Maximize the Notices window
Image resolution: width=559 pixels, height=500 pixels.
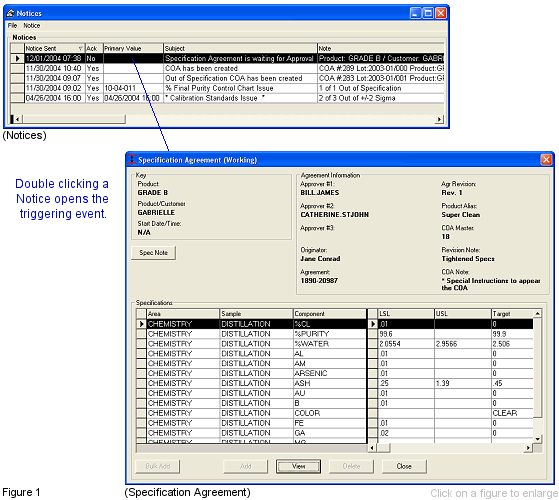click(428, 13)
